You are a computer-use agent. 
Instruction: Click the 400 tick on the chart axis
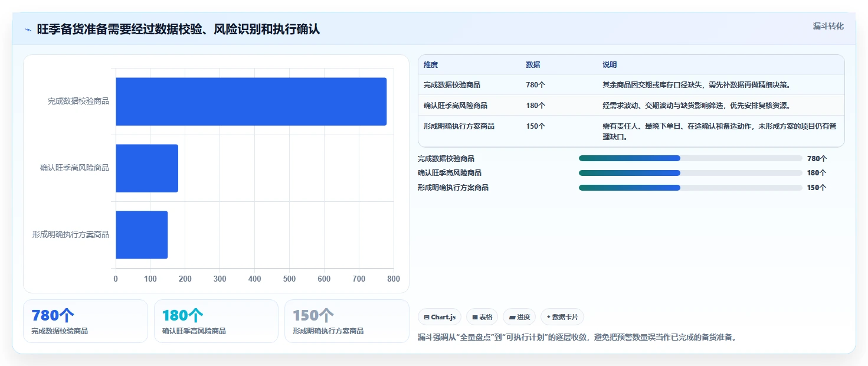click(254, 279)
